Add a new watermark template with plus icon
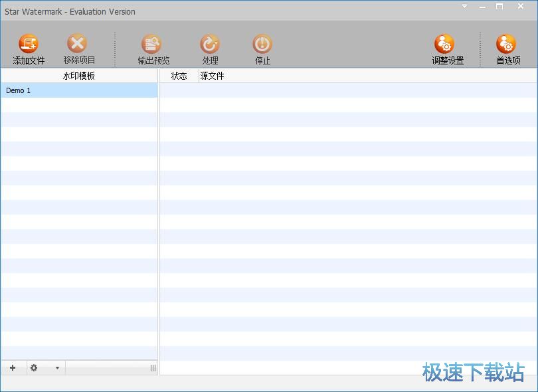This screenshot has width=538, height=392. pyautogui.click(x=13, y=367)
